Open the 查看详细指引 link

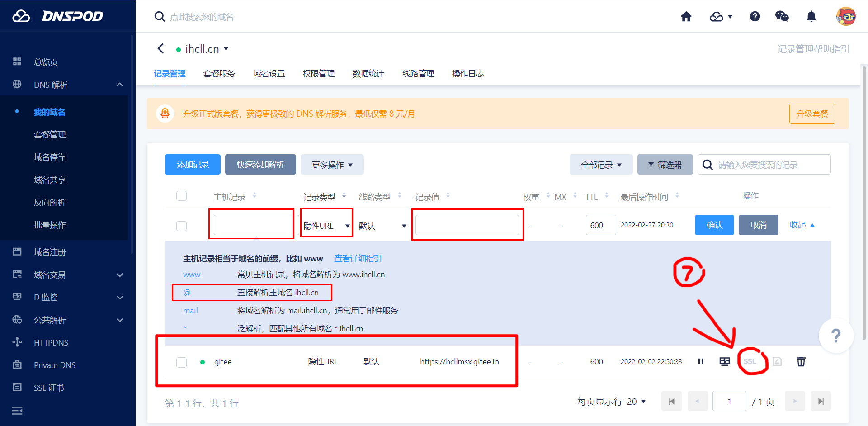tap(358, 258)
